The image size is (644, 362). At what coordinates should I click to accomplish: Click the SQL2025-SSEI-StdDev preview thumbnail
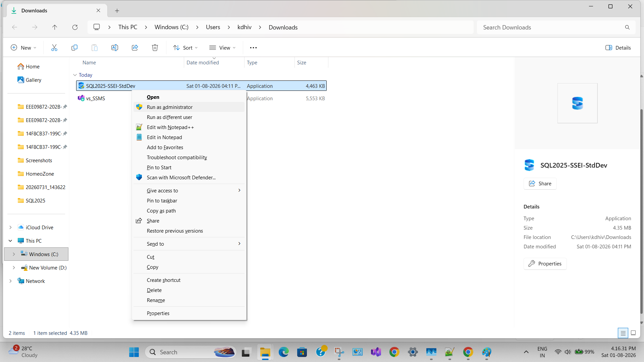point(577,103)
